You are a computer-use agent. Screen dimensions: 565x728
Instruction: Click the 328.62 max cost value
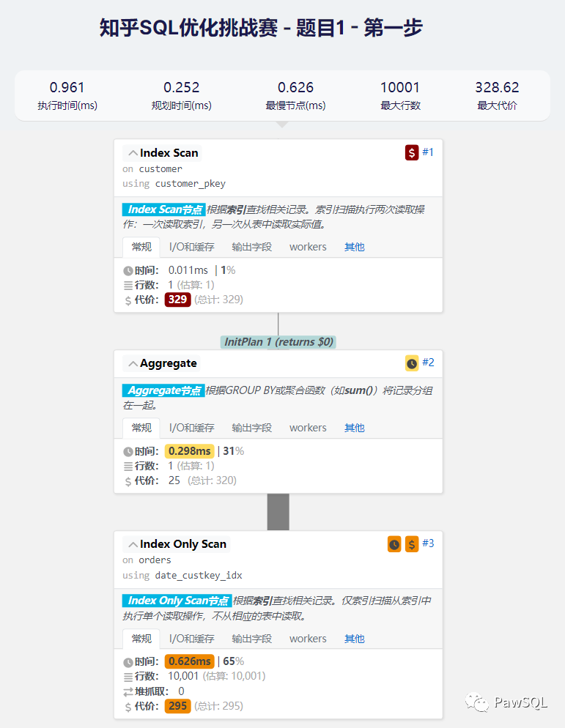pos(497,87)
